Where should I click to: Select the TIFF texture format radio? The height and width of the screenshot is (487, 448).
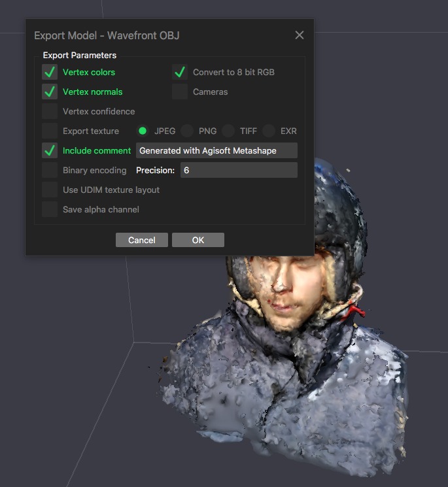coord(228,131)
